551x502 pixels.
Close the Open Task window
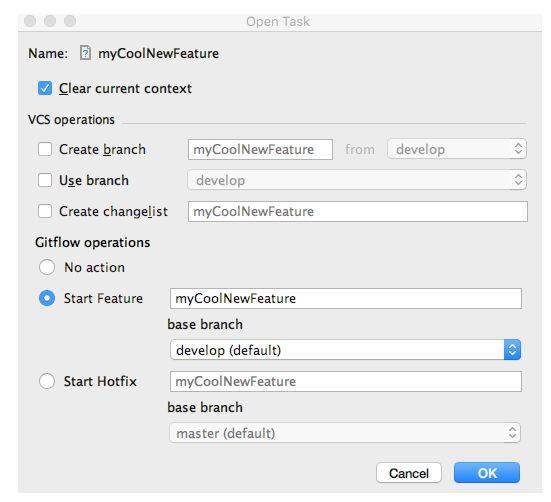(30, 21)
